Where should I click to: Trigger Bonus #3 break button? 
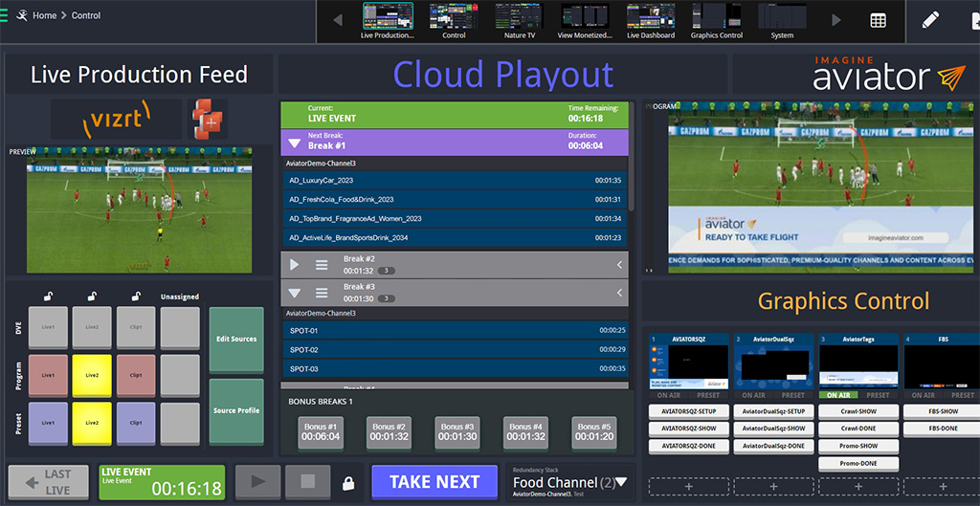(x=457, y=432)
